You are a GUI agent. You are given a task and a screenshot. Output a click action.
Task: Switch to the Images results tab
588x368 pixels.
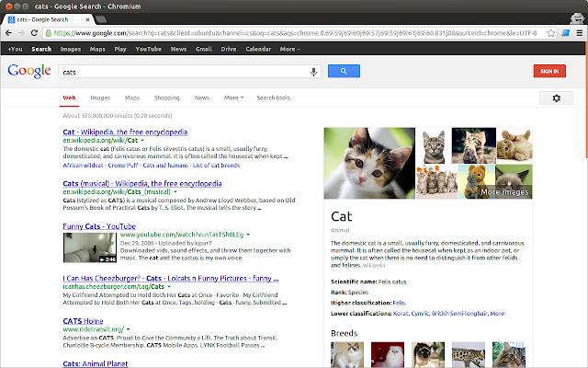pos(100,98)
